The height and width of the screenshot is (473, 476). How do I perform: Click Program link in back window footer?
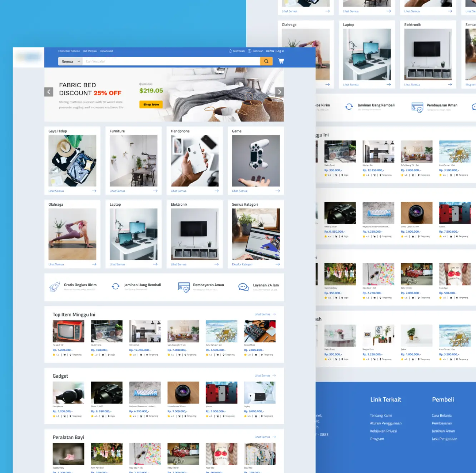[377, 439]
